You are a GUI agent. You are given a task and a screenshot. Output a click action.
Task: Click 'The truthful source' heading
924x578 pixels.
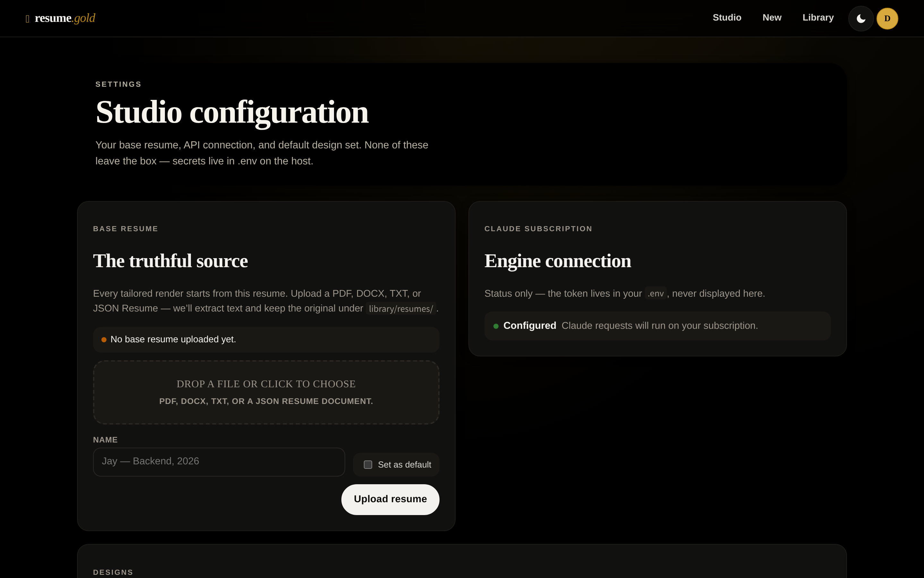pos(171,261)
